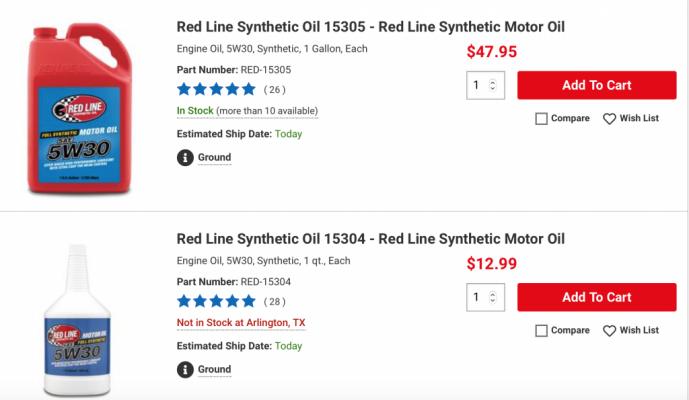View white quart bottle product image

(78, 321)
